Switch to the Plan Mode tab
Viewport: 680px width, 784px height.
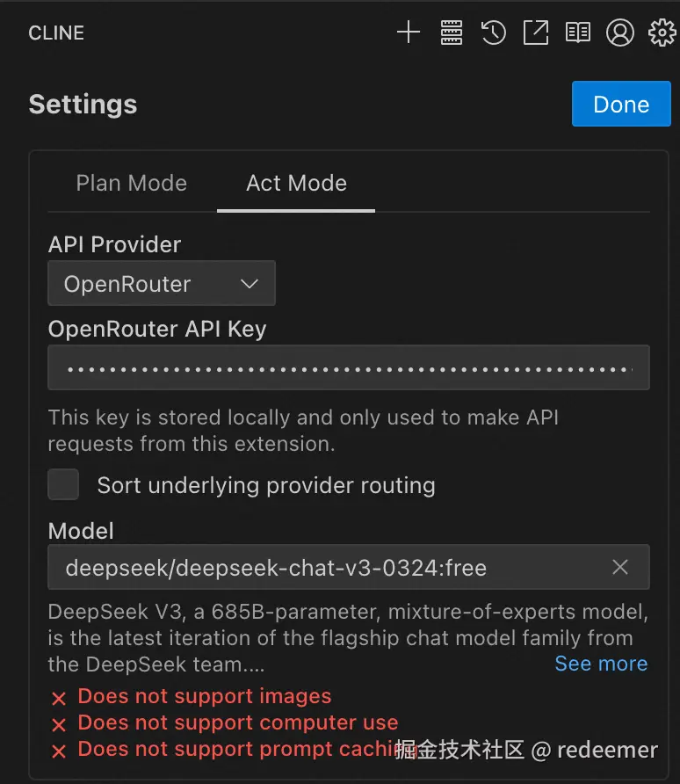132,184
